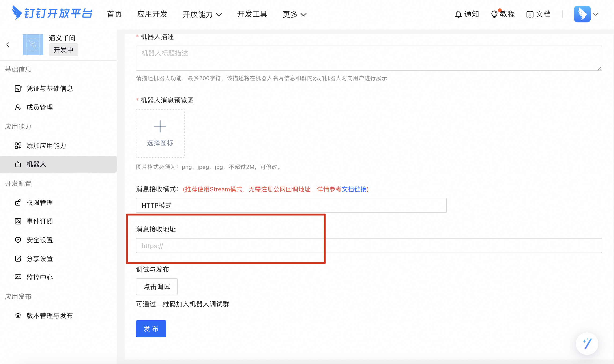Open 安全设置 shield sidebar item
The width and height of the screenshot is (614, 364).
(x=40, y=240)
